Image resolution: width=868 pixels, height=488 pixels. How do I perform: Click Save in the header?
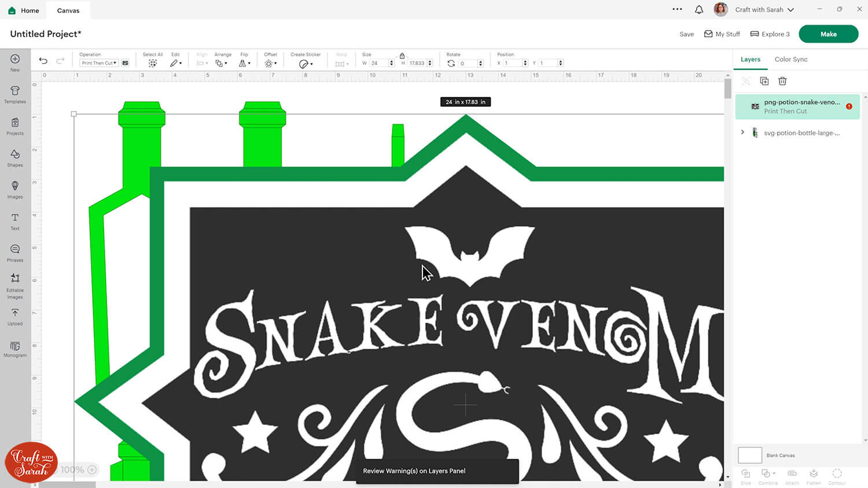(686, 34)
